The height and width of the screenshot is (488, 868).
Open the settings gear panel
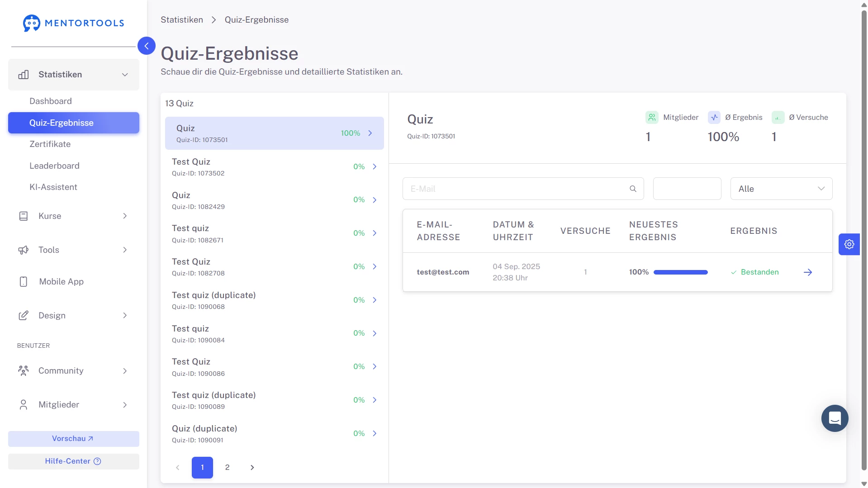(849, 244)
